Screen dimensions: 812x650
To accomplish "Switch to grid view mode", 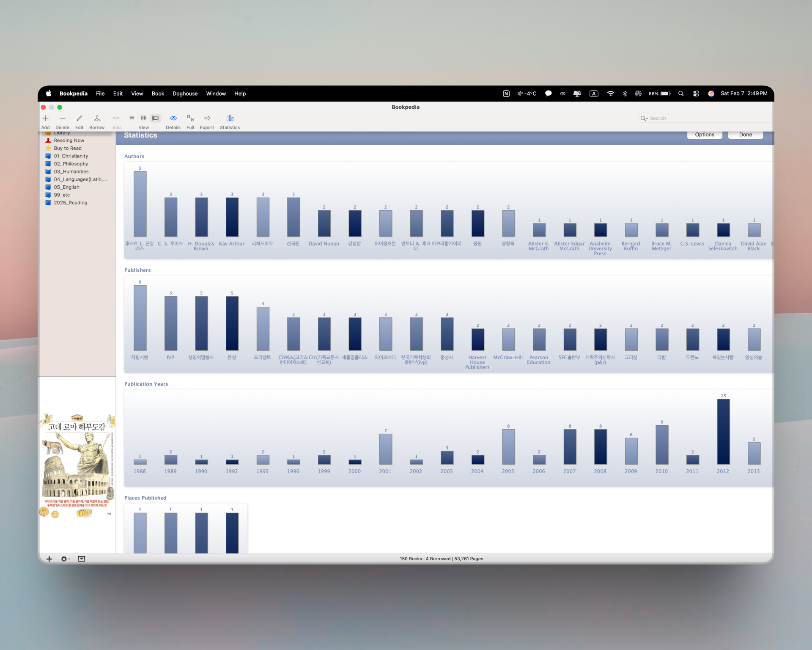I will pos(144,118).
